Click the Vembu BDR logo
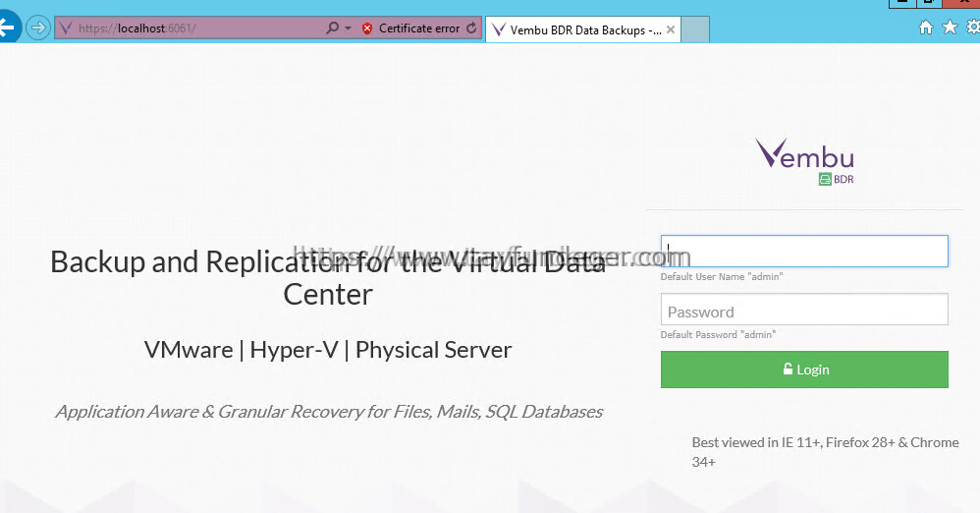 tap(804, 161)
